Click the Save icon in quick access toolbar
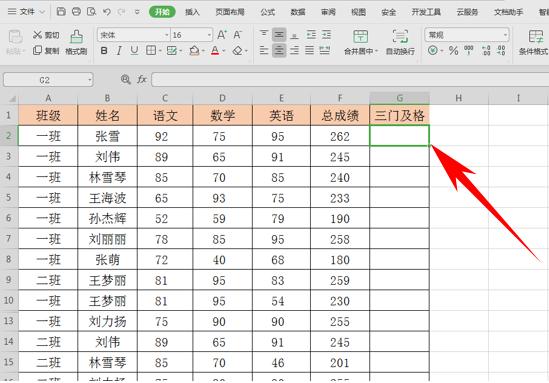This screenshot has width=549, height=383. pos(61,12)
